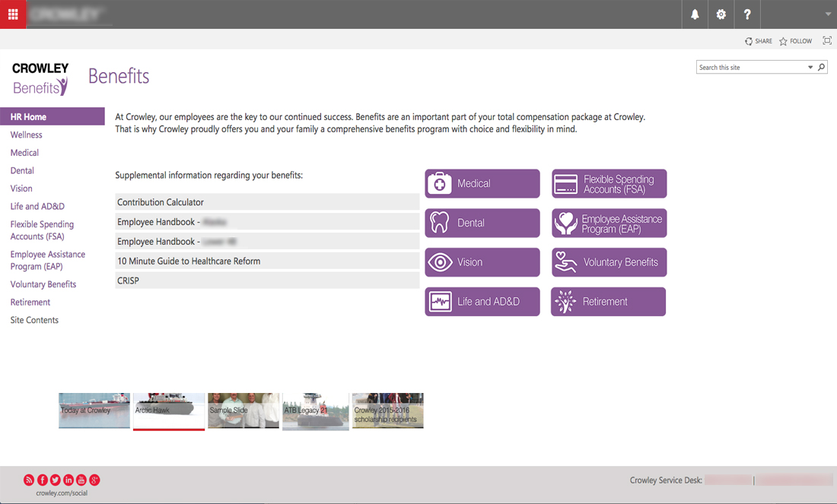Click the Medical button label

(x=473, y=183)
